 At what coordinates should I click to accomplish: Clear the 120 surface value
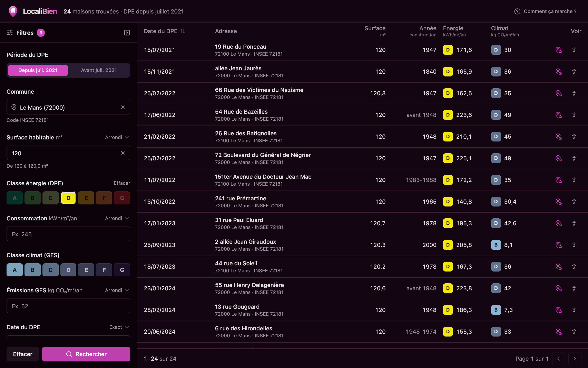pos(123,153)
